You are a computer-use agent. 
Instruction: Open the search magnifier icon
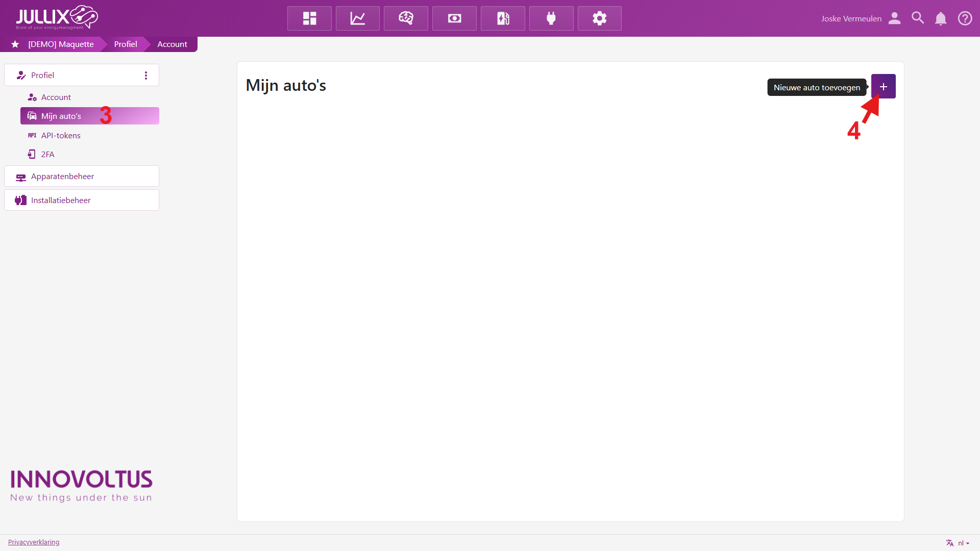[x=918, y=18]
